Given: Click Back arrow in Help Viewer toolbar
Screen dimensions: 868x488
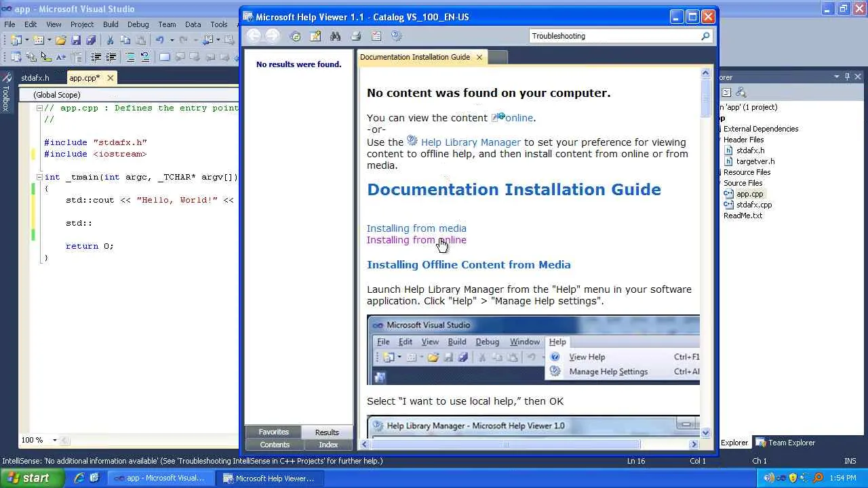Looking at the screenshot, I should (x=254, y=36).
